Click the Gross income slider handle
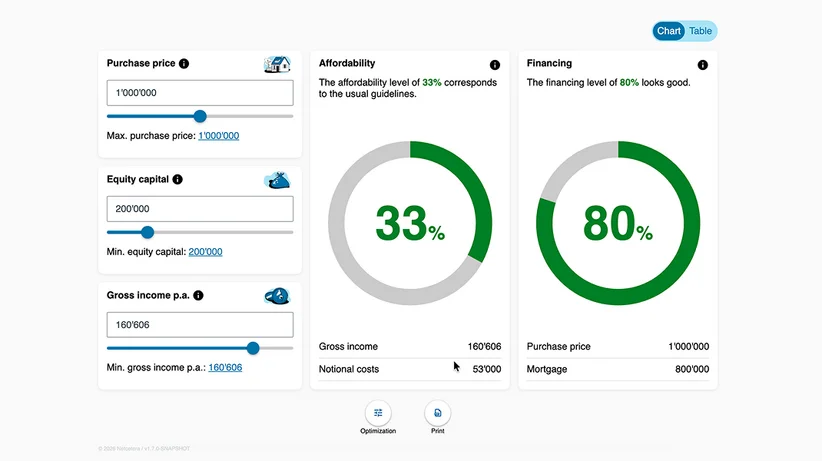The width and height of the screenshot is (822, 461). [253, 348]
